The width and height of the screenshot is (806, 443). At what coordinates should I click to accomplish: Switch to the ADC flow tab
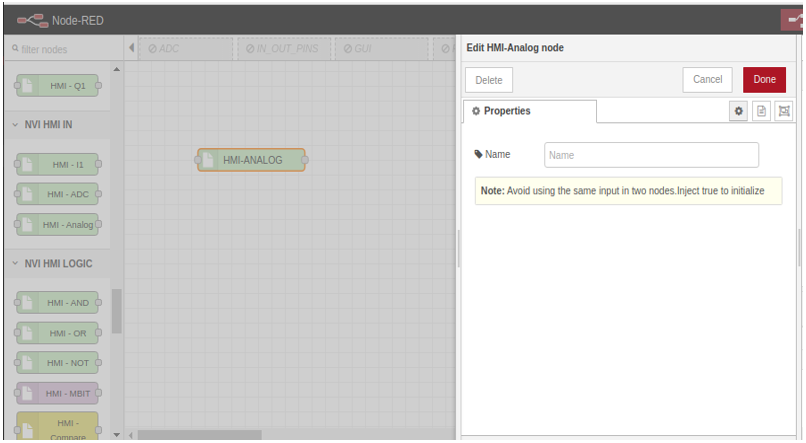click(x=185, y=48)
